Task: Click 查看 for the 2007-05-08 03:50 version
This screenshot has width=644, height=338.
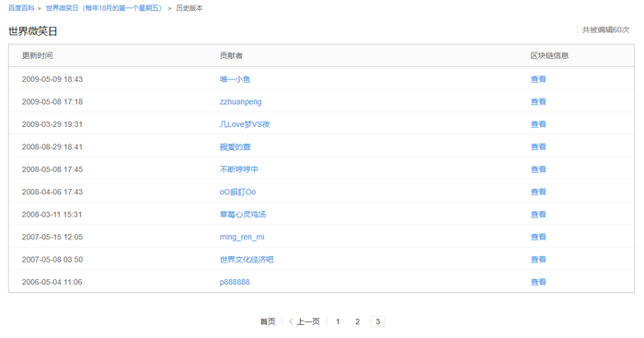Action: 538,260
